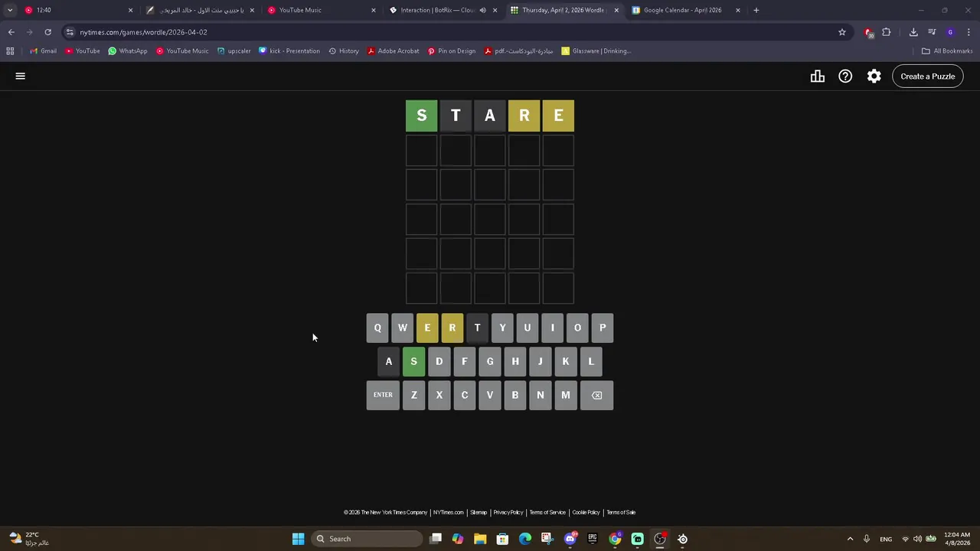Tap the D key on keyboard
This screenshot has height=551, width=980.
coord(439,361)
